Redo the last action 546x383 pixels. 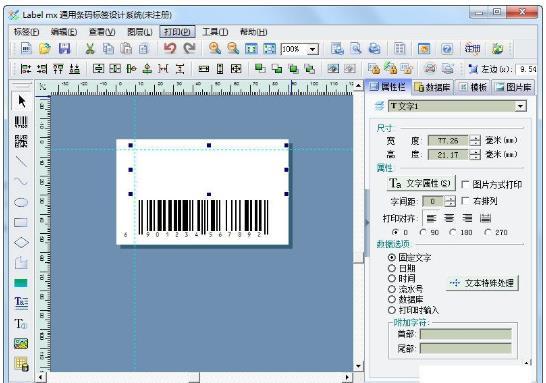click(x=189, y=48)
